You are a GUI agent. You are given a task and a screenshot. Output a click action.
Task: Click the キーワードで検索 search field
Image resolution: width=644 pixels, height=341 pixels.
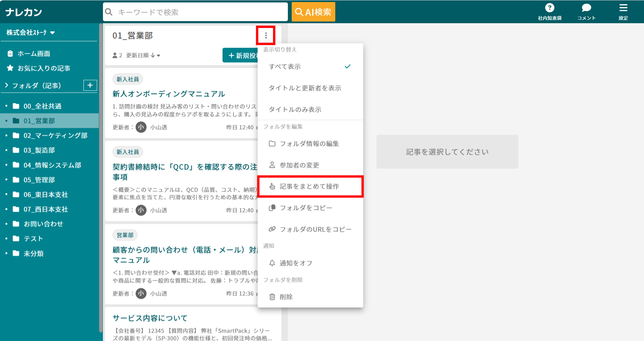coord(195,12)
